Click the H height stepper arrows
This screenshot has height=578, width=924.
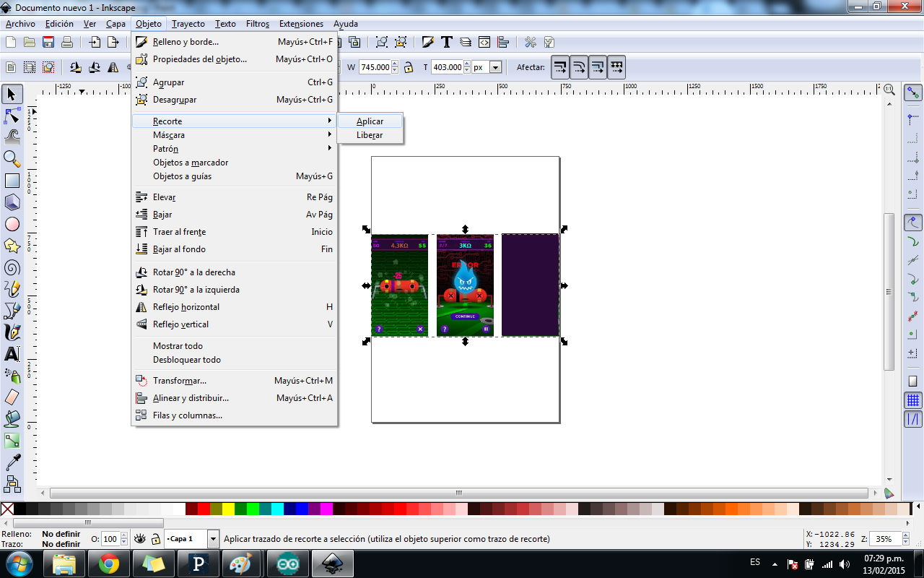click(467, 67)
